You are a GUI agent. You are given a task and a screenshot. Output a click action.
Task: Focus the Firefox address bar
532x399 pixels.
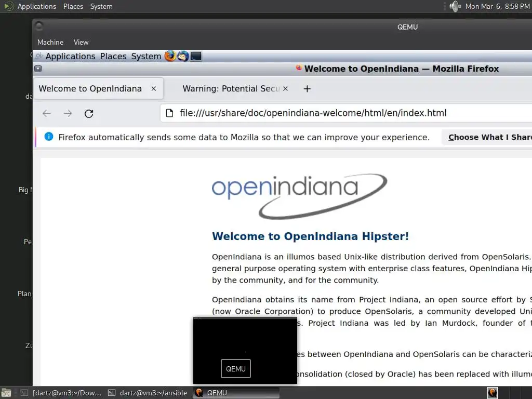(x=346, y=113)
